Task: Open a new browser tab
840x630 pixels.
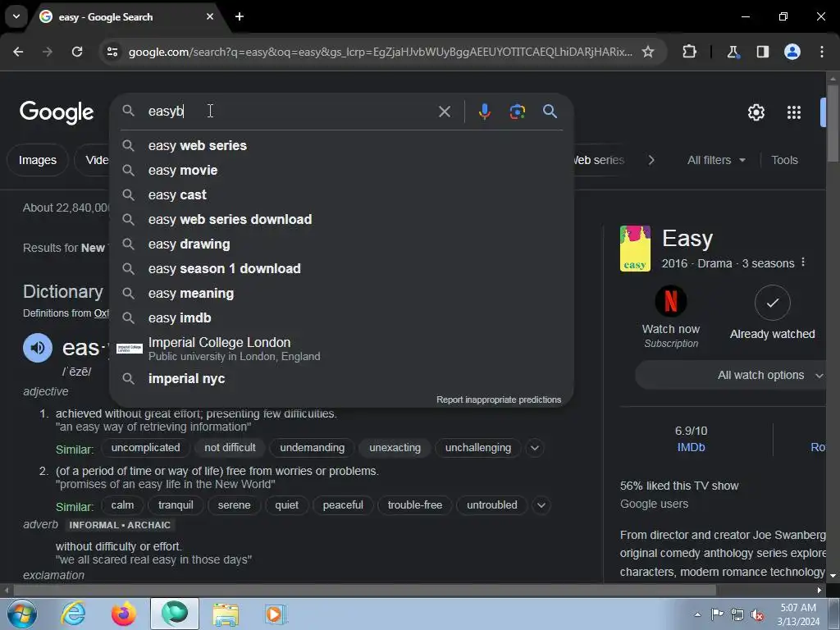Action: tap(240, 16)
